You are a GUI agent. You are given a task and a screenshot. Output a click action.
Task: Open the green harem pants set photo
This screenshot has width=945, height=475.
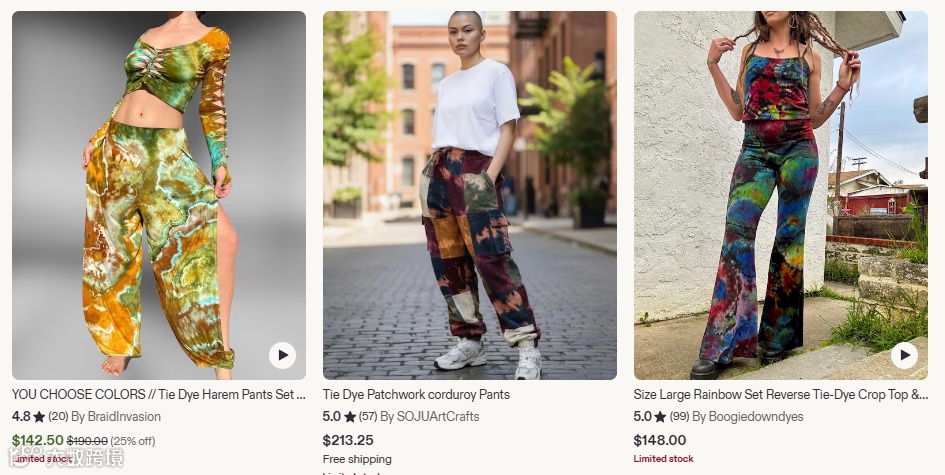point(159,195)
